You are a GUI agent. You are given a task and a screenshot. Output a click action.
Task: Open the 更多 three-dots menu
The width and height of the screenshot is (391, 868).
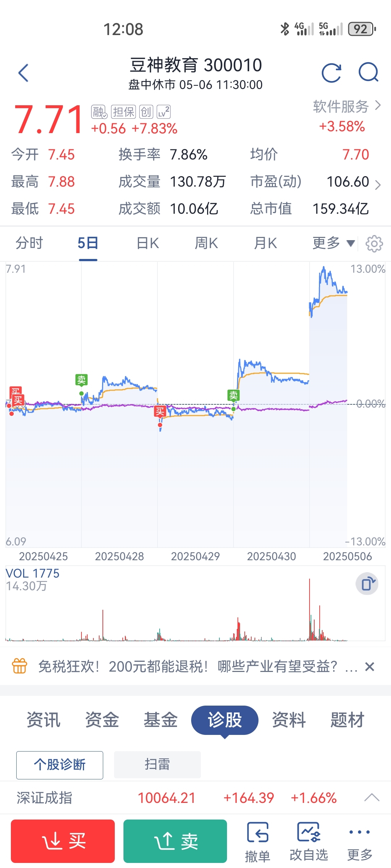coord(360,842)
